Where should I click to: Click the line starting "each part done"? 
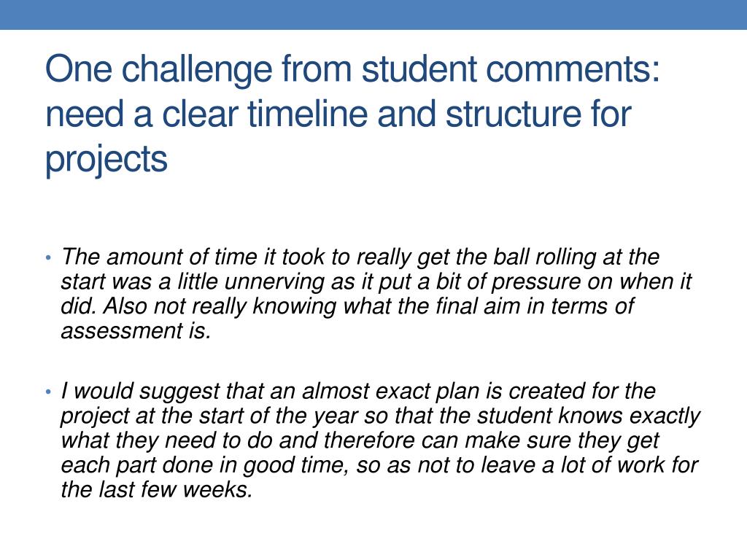[x=379, y=466]
